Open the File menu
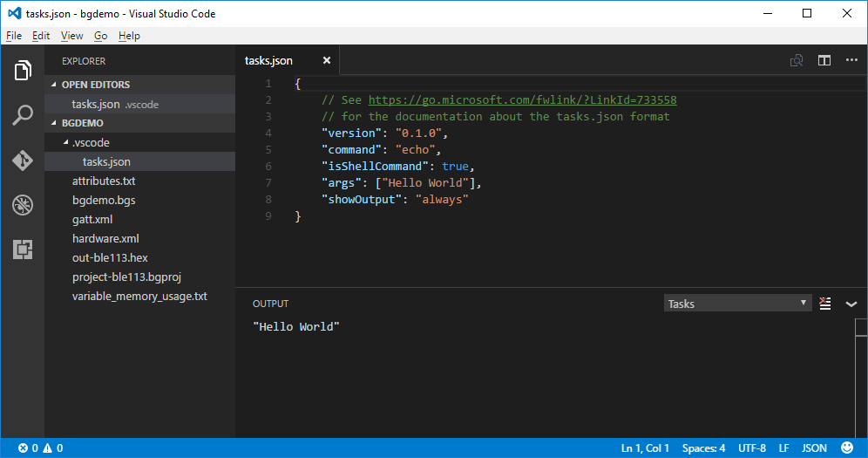This screenshot has width=868, height=458. (14, 36)
